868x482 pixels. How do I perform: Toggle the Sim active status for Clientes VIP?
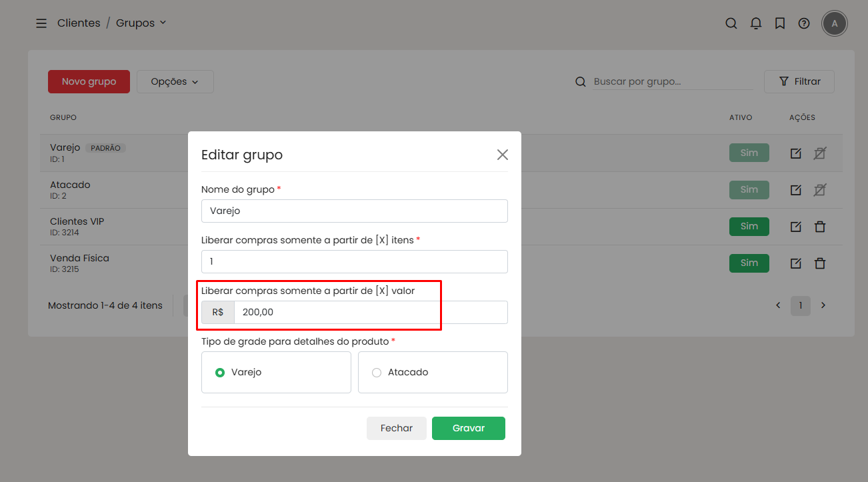click(749, 227)
